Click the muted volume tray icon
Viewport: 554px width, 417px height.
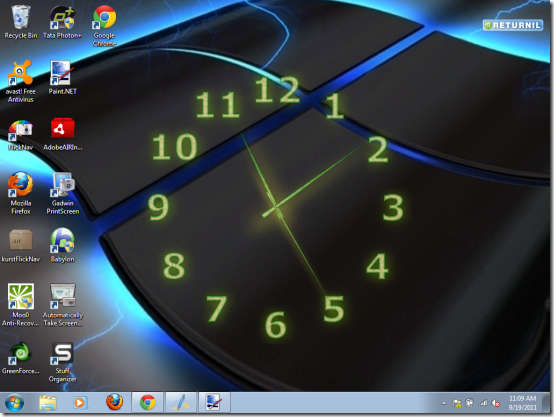(496, 403)
